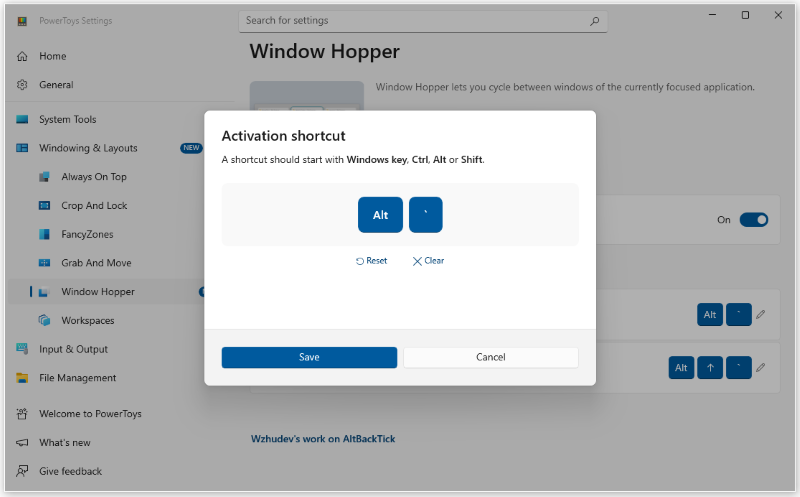Click the Always On Top icon
Screen dimensions: 800x497
(x=44, y=177)
